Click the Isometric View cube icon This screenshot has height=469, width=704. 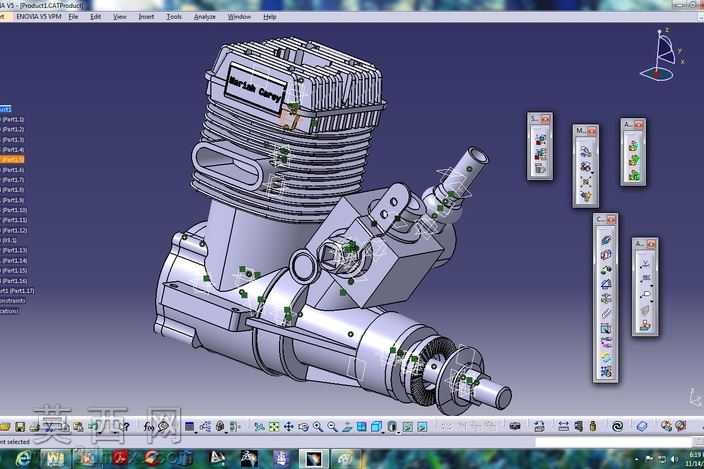pyautogui.click(x=377, y=426)
